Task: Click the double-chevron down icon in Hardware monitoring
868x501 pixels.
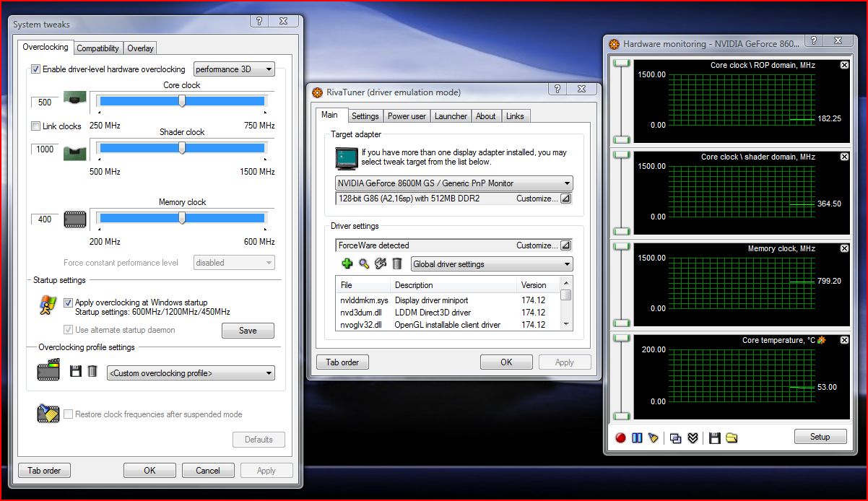Action: click(692, 437)
